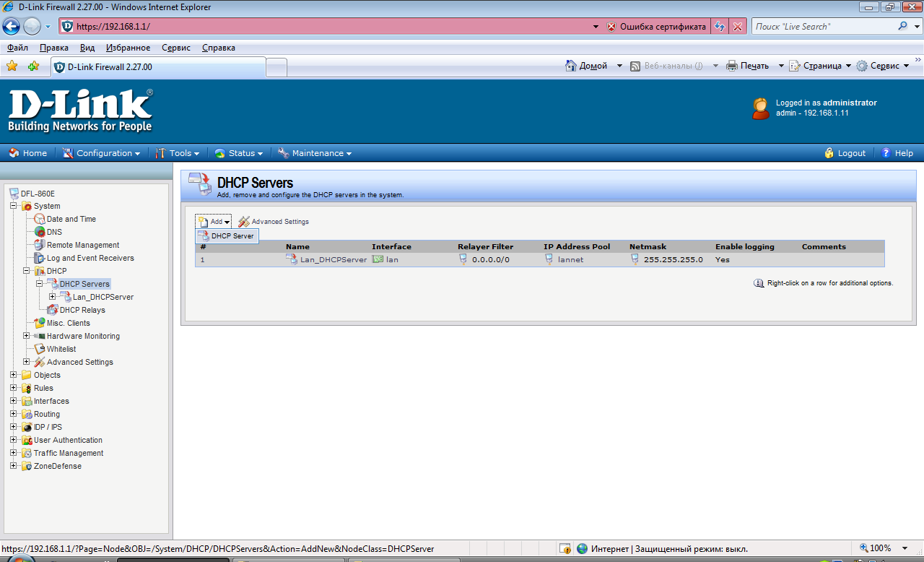Click the certificate error shield icon
924x562 pixels.
click(611, 27)
